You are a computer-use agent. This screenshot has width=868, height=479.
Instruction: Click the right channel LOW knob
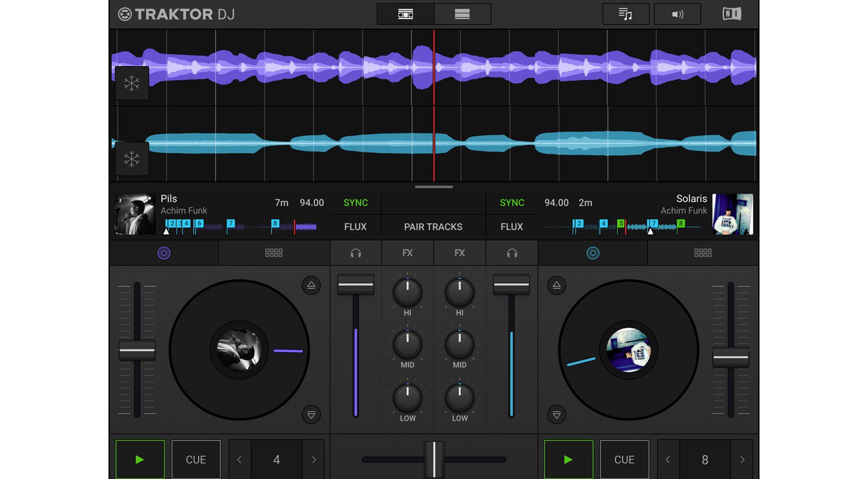coord(460,398)
